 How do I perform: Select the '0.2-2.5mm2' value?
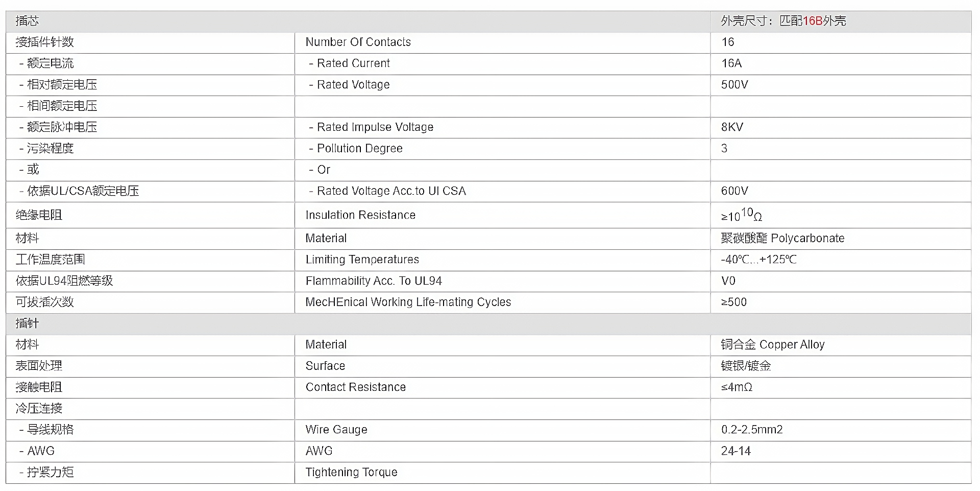752,430
